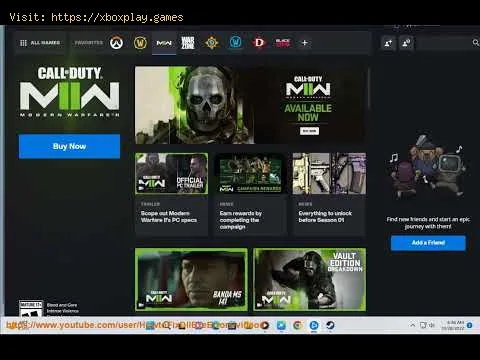Screen dimensions: 480x360
Task: Select the blue WoW Classic icon
Action: pyautogui.click(x=236, y=43)
